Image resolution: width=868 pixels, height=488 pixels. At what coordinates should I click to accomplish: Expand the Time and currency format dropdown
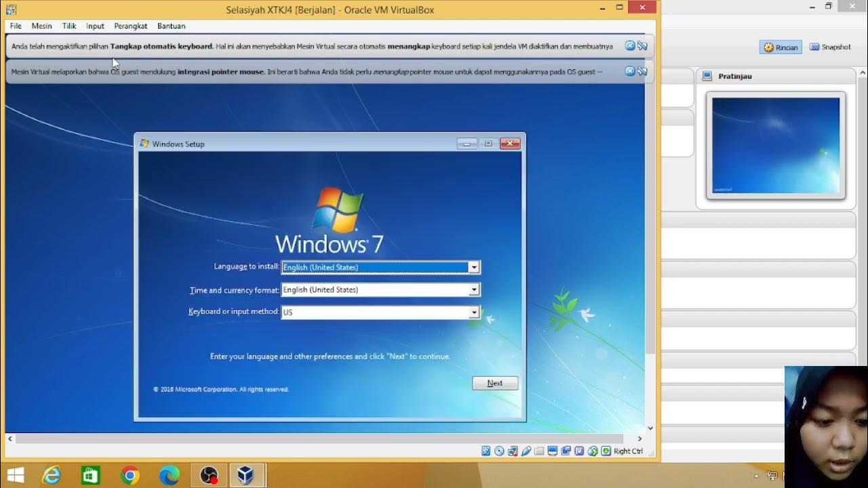pyautogui.click(x=474, y=289)
